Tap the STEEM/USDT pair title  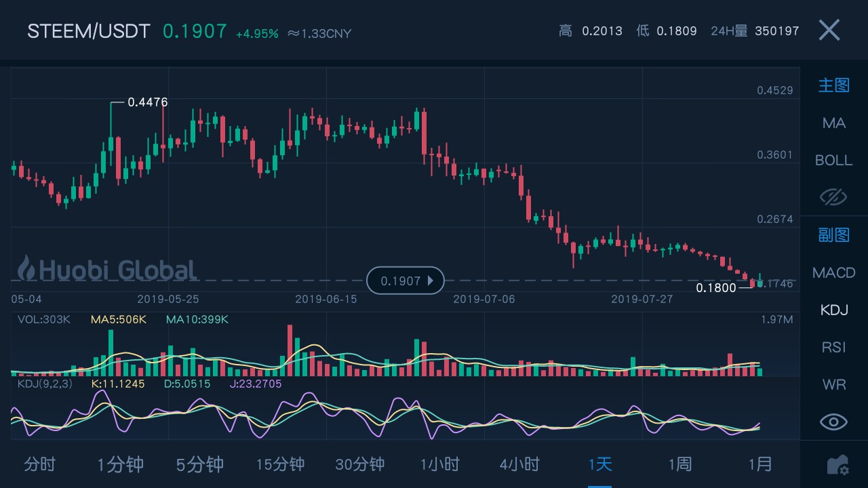(88, 31)
